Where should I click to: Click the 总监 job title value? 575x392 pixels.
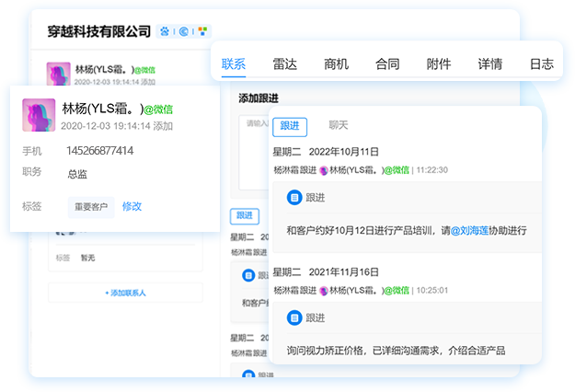[x=77, y=174]
